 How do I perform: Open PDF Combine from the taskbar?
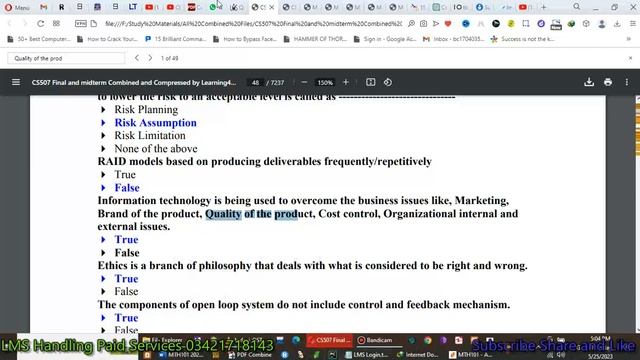tap(250, 354)
